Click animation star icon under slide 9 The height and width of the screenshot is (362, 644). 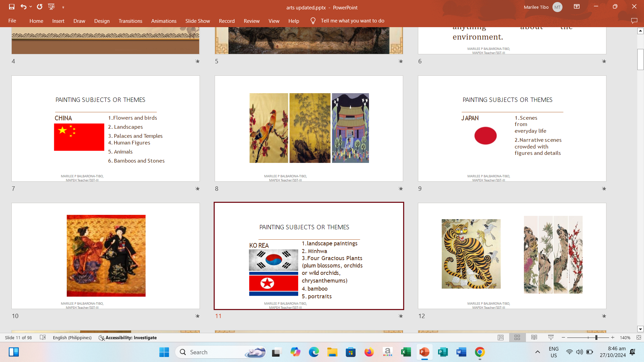[604, 189]
